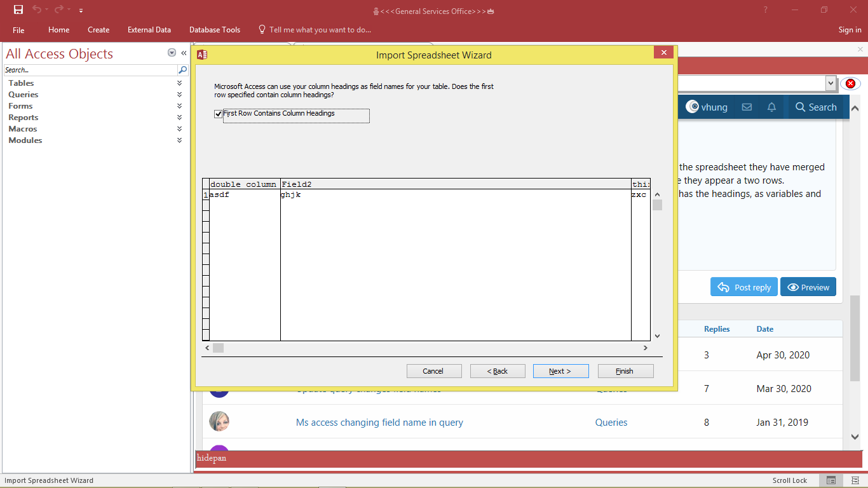Click the "zxc" cell in the preview grid

[x=641, y=194]
